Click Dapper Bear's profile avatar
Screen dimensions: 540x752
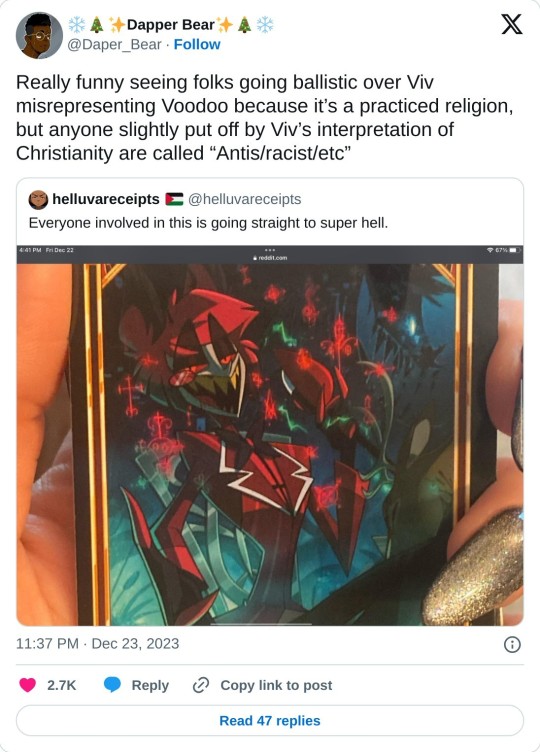(x=39, y=35)
